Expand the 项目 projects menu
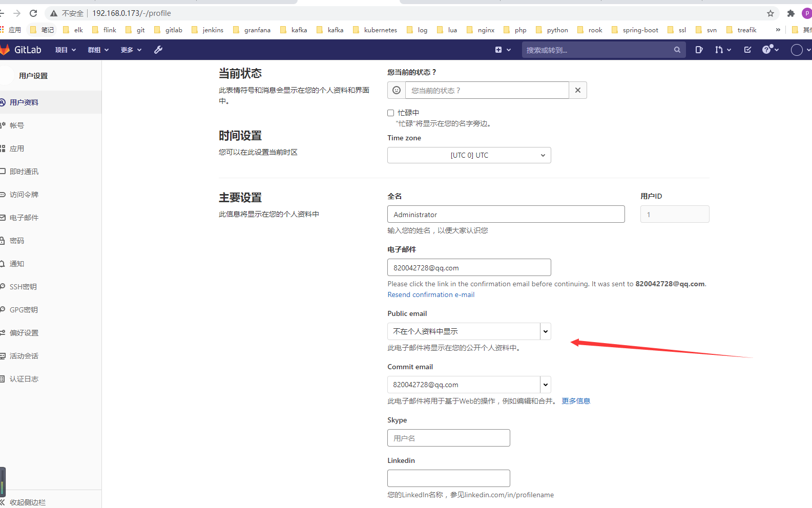Image resolution: width=812 pixels, height=508 pixels. 66,50
